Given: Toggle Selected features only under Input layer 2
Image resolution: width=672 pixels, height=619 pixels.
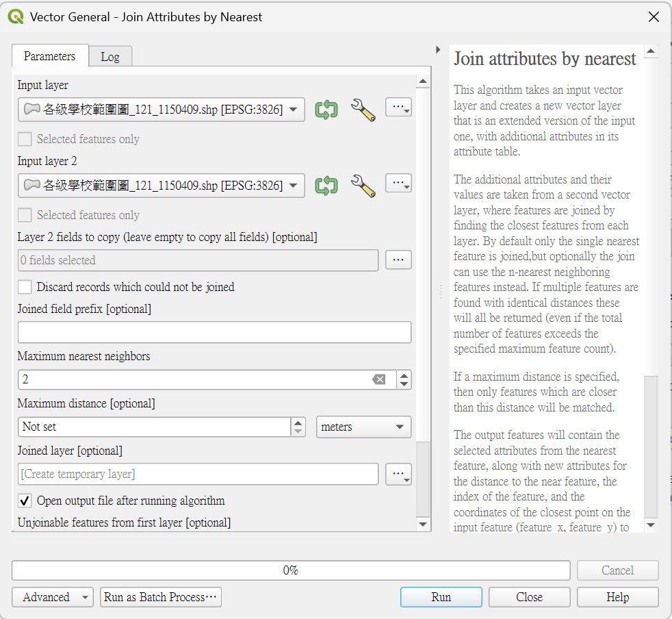Looking at the screenshot, I should tap(25, 214).
